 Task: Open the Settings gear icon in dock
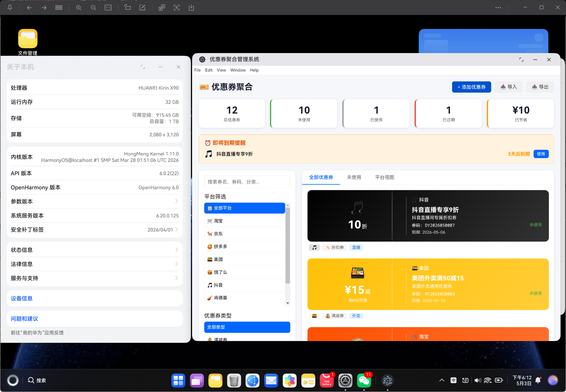345,380
